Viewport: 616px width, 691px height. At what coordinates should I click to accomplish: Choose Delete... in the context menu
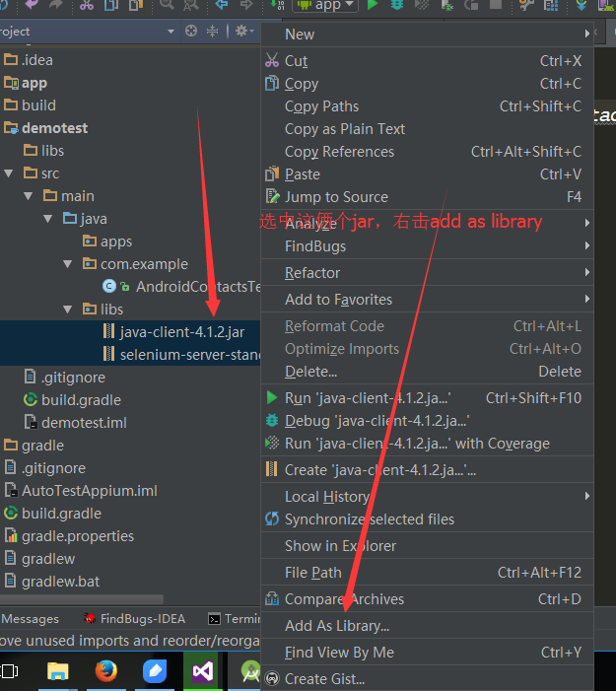(x=427, y=372)
